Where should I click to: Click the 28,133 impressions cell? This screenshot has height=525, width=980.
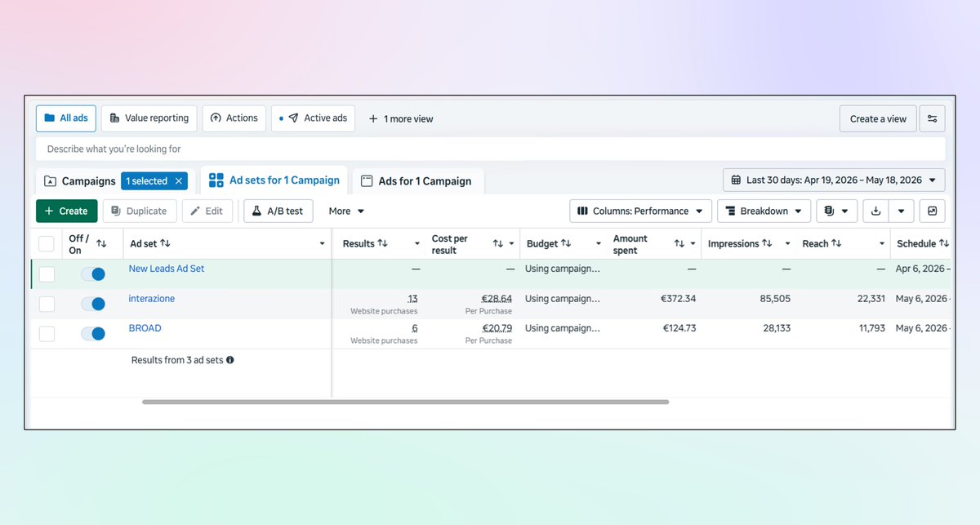775,328
